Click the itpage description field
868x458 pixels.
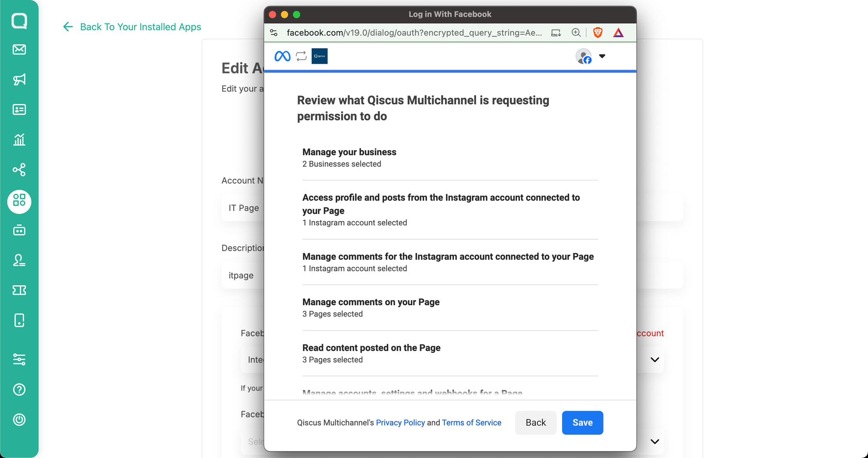coord(243,275)
